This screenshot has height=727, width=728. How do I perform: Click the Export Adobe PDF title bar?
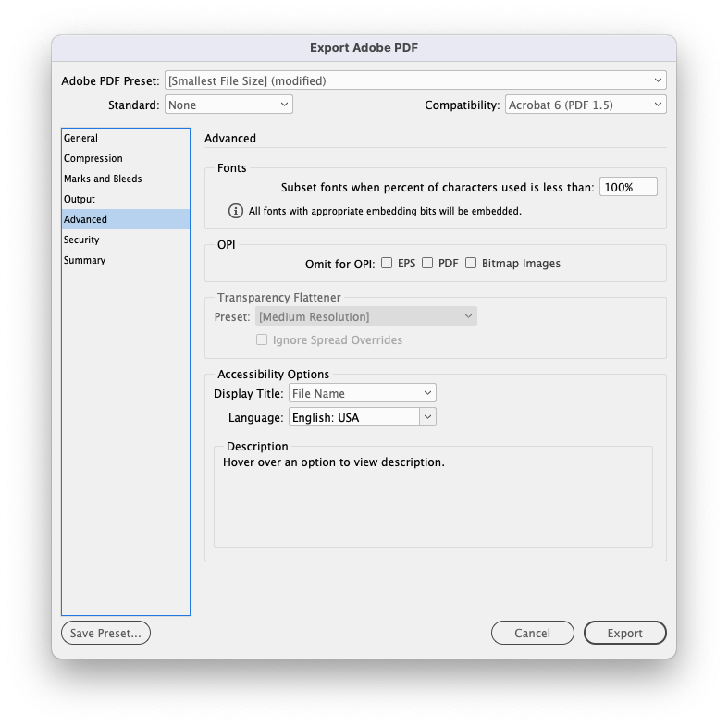[x=364, y=48]
